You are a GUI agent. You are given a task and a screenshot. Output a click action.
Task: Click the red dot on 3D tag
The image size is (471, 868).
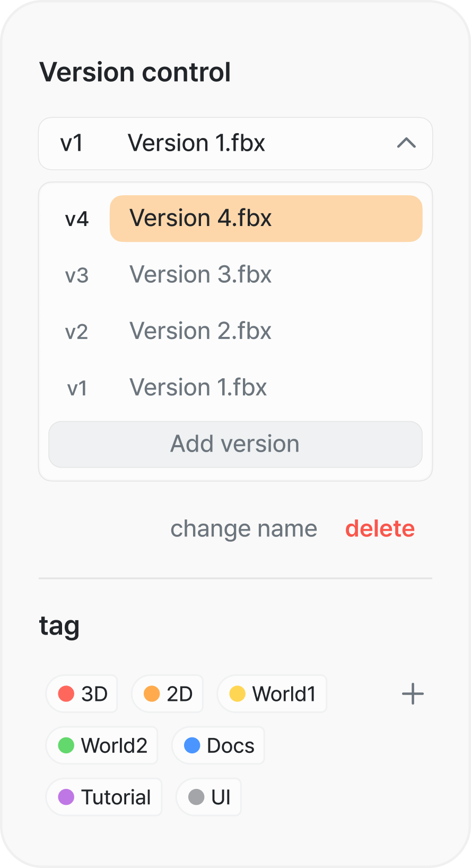(66, 693)
